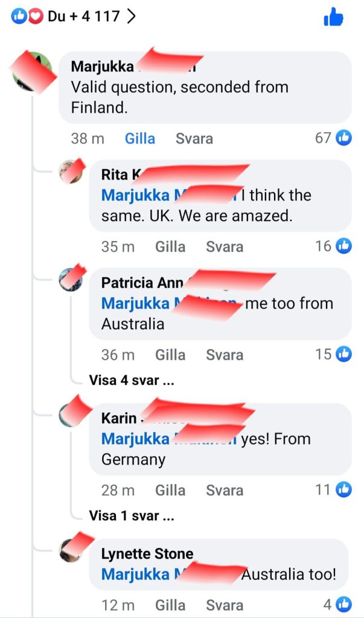Viewport: 364px width, 618px height.
Task: Toggle Gilla on Rita's UK reply
Action: click(170, 247)
